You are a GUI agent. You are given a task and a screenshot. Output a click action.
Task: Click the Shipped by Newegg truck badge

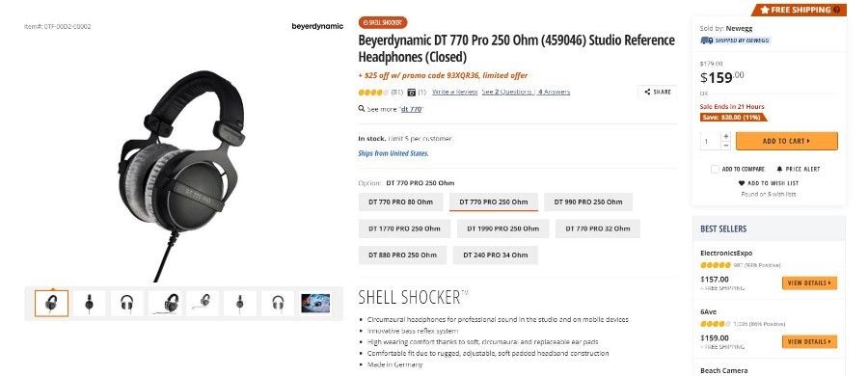(x=735, y=40)
